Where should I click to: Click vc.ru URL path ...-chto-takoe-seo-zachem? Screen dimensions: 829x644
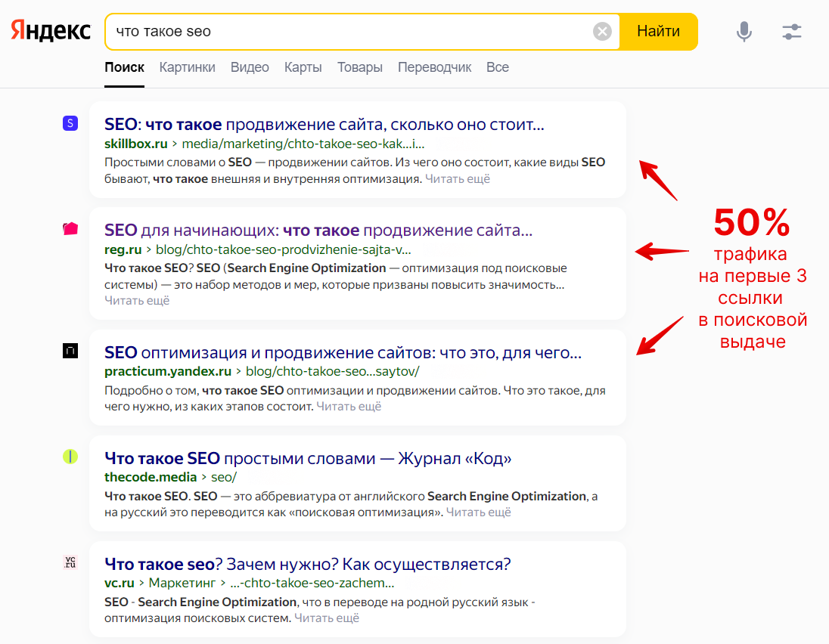312,583
